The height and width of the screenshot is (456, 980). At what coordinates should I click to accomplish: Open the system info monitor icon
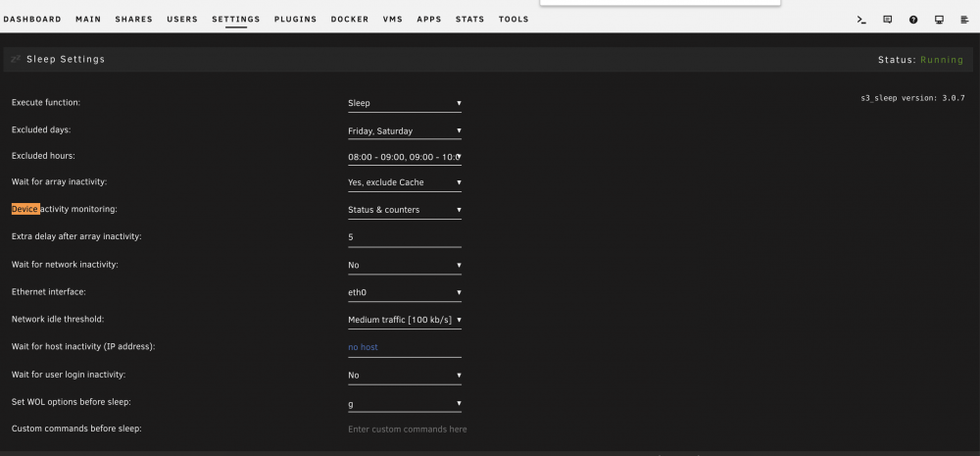point(939,20)
